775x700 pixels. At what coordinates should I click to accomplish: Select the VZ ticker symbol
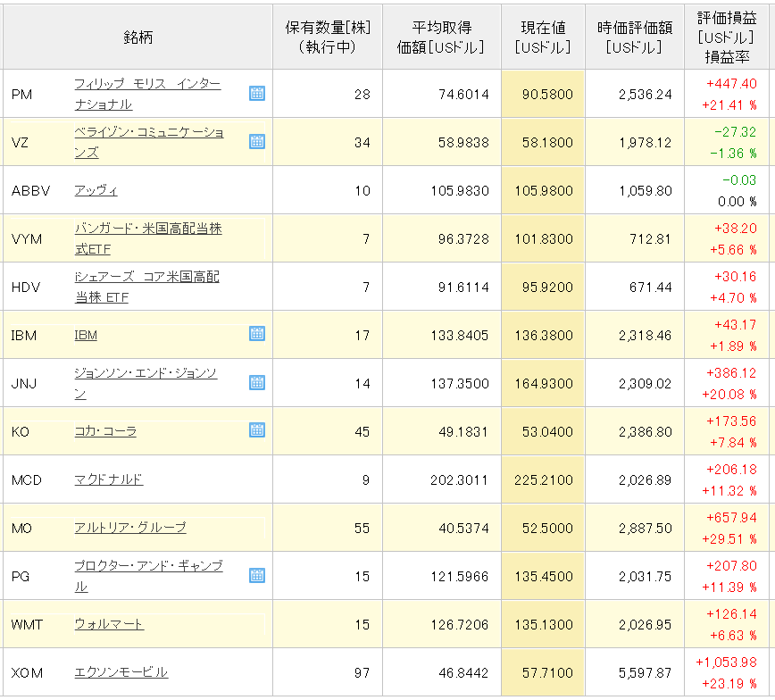(x=20, y=143)
